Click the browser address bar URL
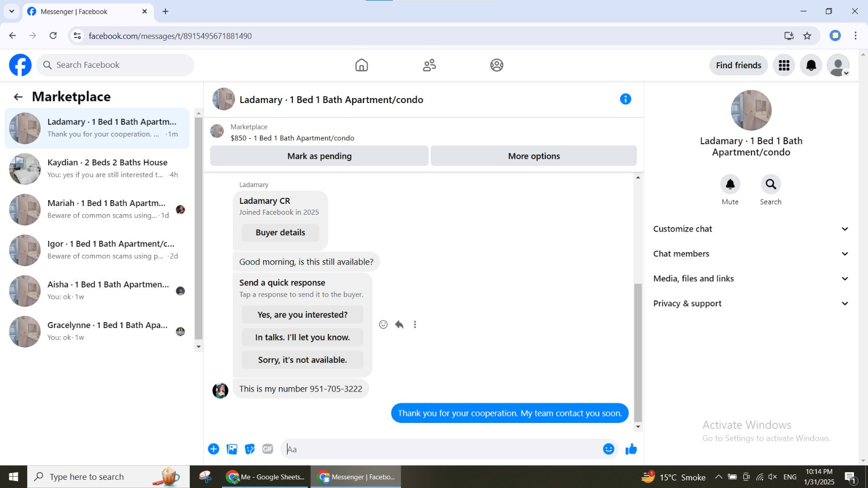This screenshot has height=488, width=868. point(170,36)
